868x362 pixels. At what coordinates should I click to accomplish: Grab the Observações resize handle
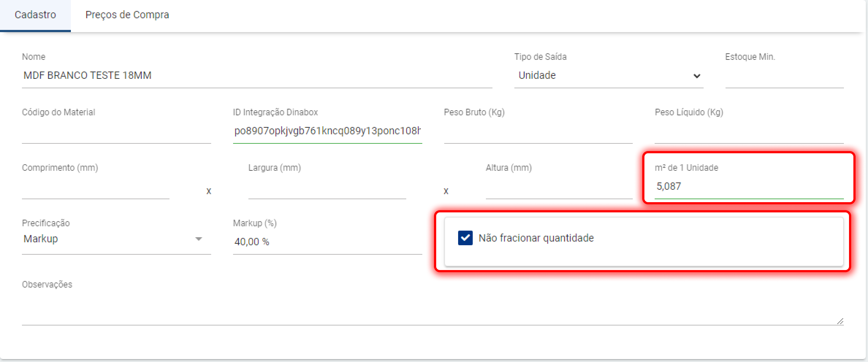point(840,321)
